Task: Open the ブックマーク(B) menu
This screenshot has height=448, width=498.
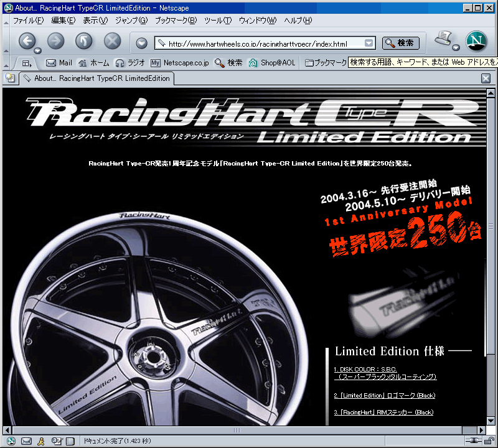Action: click(176, 21)
